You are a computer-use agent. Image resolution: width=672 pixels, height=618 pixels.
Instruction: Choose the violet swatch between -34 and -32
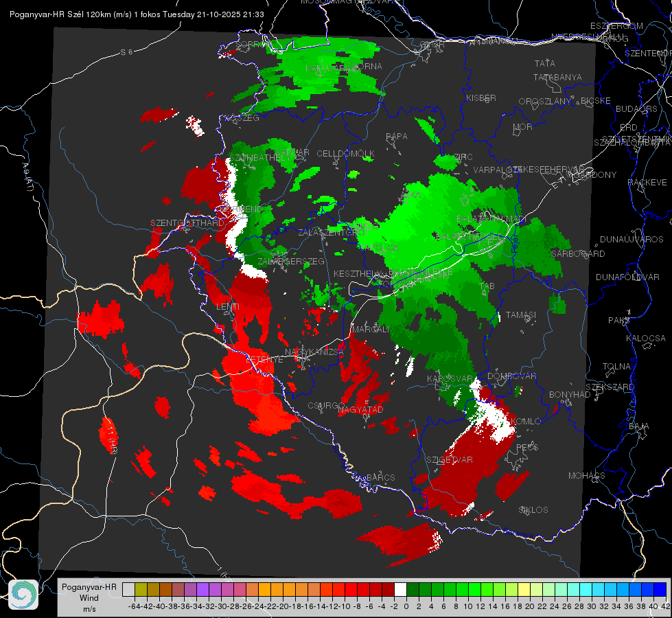click(202, 590)
